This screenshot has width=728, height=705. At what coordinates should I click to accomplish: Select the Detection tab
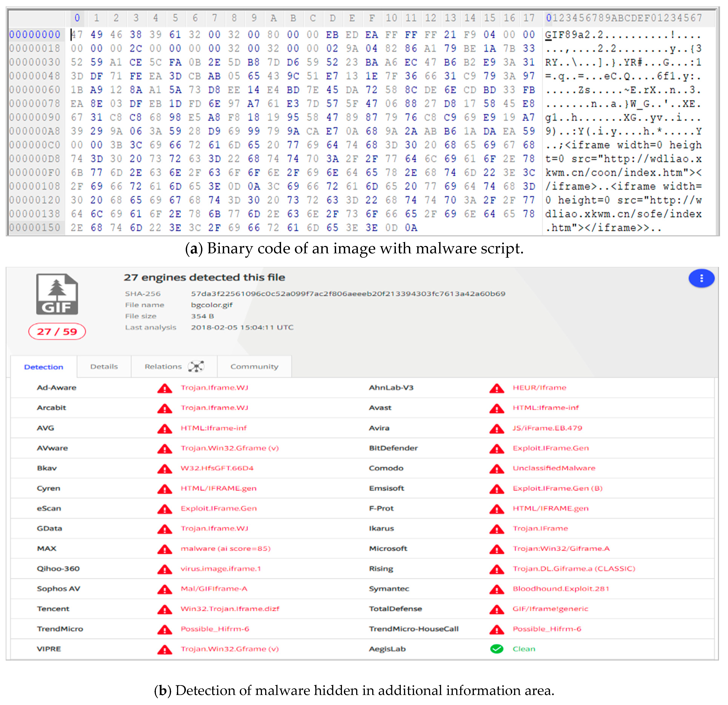(44, 367)
